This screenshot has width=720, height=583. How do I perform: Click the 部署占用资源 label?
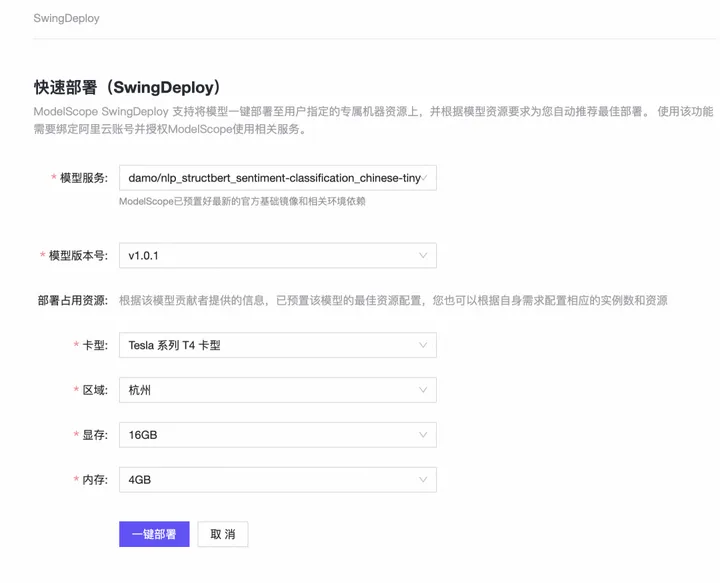tap(73, 301)
